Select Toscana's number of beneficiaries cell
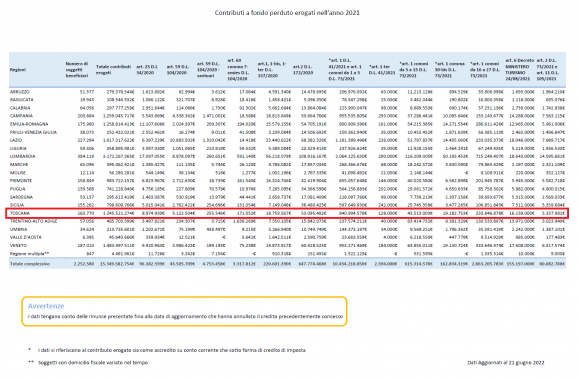This screenshot has width=578, height=380. click(x=86, y=213)
